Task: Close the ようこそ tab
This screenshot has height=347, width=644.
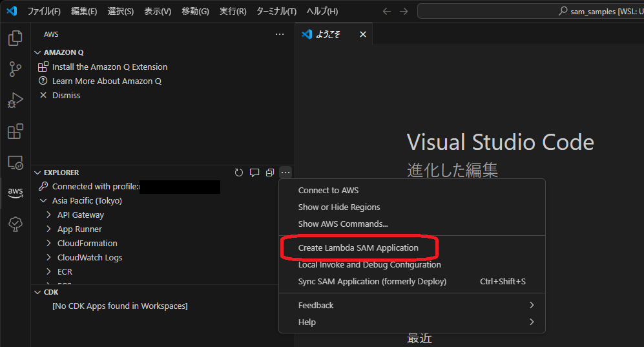Action: click(x=362, y=34)
